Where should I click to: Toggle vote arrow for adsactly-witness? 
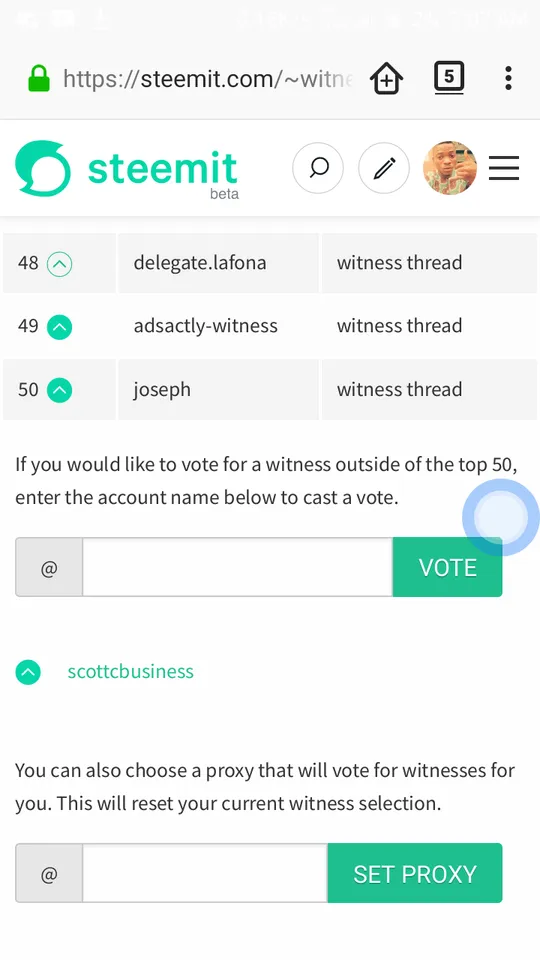[x=59, y=327]
